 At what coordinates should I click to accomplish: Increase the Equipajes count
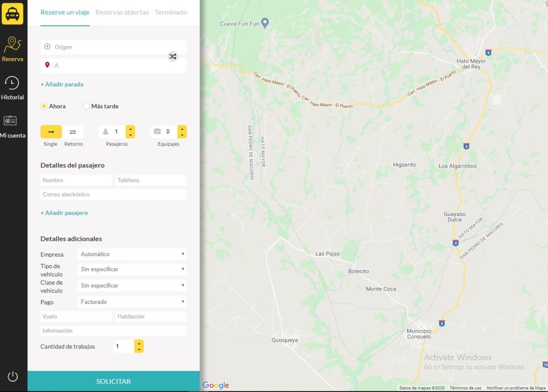coord(182,129)
